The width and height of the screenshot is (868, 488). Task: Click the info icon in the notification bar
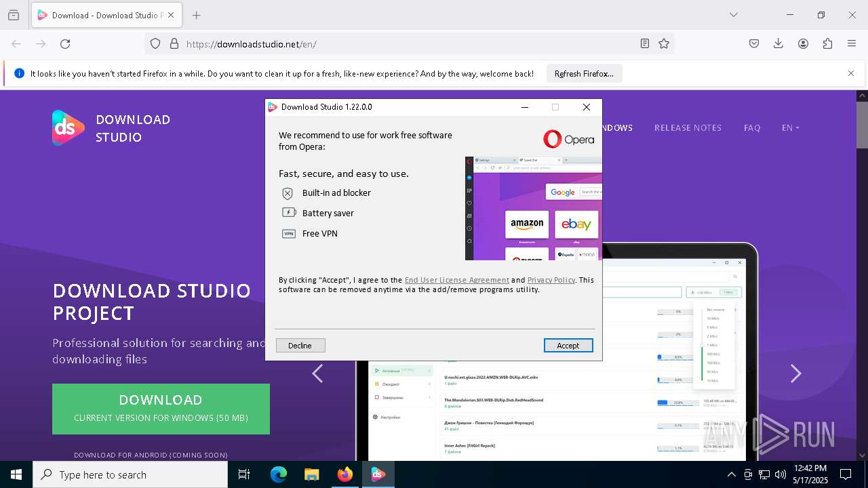click(20, 73)
